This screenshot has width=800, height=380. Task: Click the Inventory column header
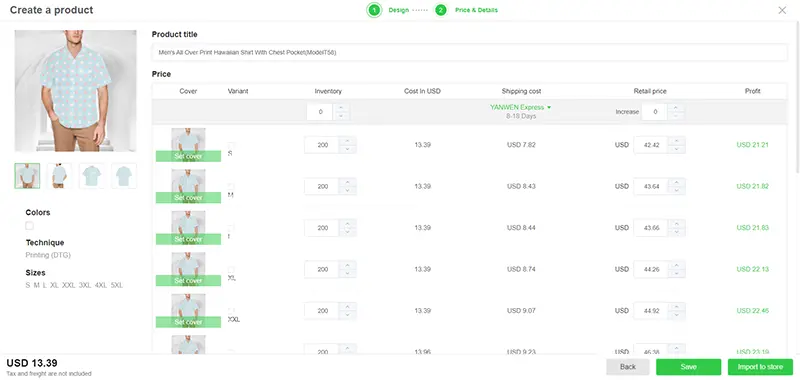[x=328, y=91]
